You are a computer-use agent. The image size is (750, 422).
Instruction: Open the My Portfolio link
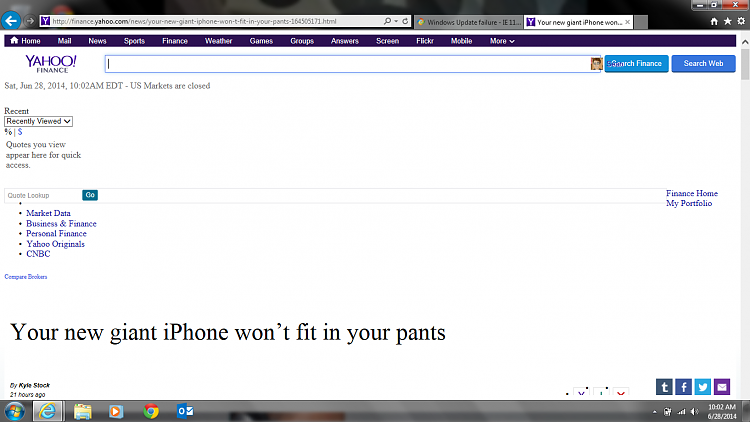[x=689, y=203]
